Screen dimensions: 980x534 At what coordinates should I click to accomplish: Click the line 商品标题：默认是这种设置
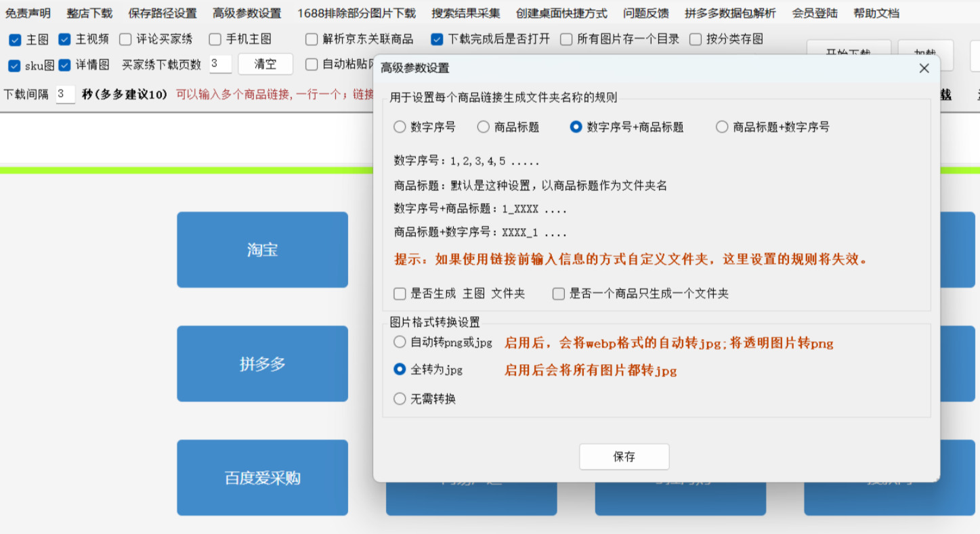coord(530,185)
